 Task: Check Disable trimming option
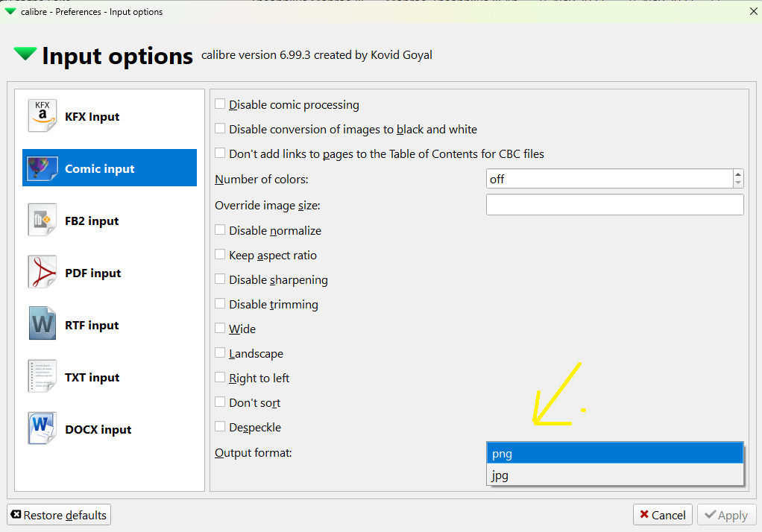220,304
